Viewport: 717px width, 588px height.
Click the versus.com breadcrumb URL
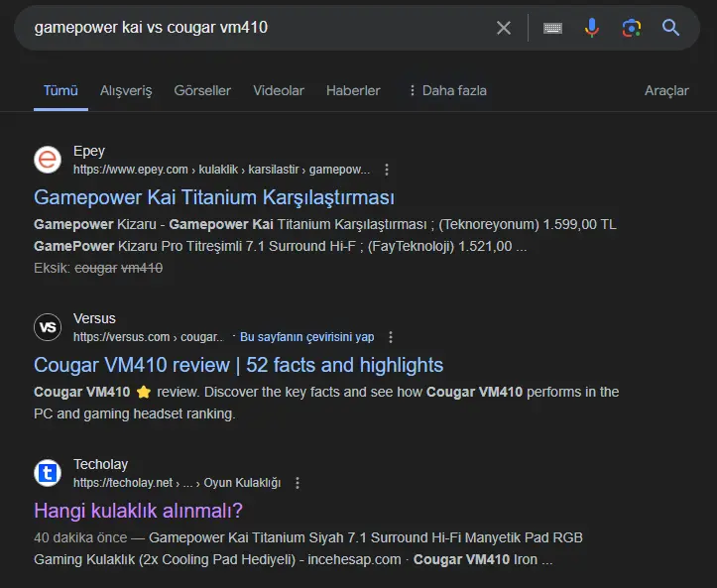pos(148,337)
